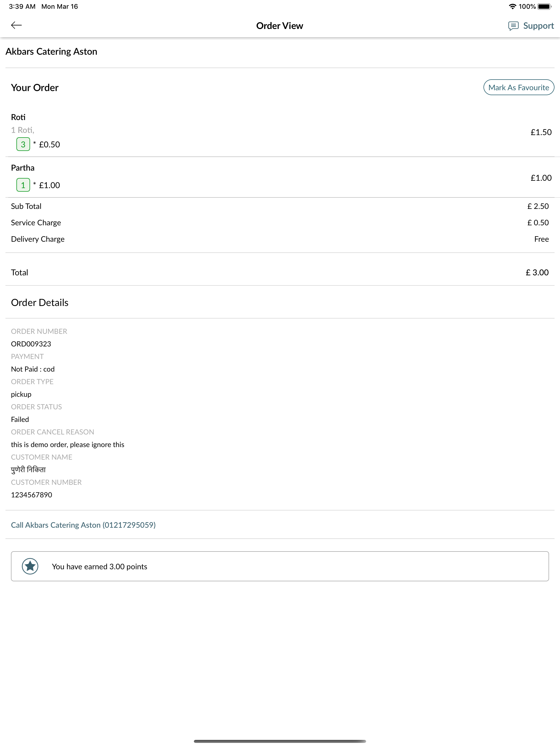Tap customer number 1234567890
The image size is (560, 747).
[x=31, y=495]
